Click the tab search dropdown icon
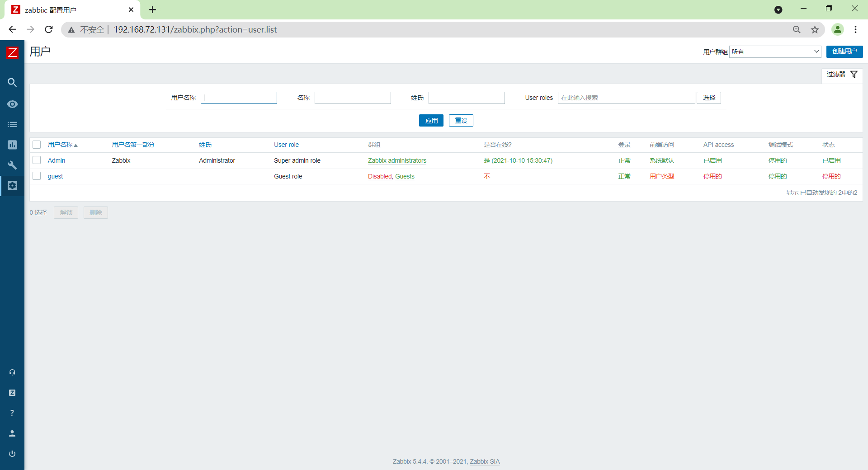 [778, 9]
